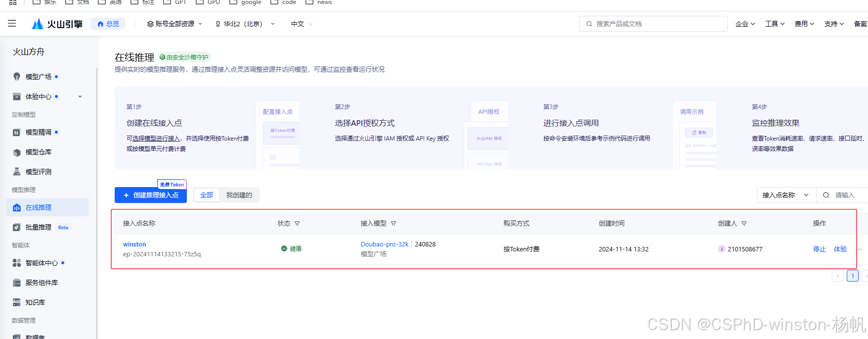This screenshot has height=339, width=868.
Task: Switch to the 我创建的 filter tab
Action: pos(239,195)
